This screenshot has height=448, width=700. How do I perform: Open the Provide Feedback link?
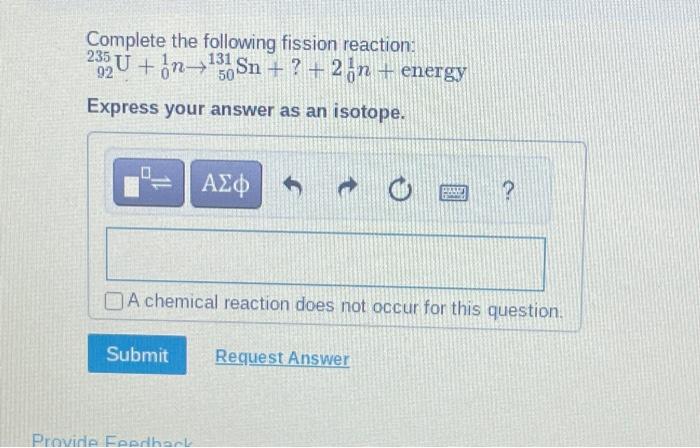click(x=112, y=441)
